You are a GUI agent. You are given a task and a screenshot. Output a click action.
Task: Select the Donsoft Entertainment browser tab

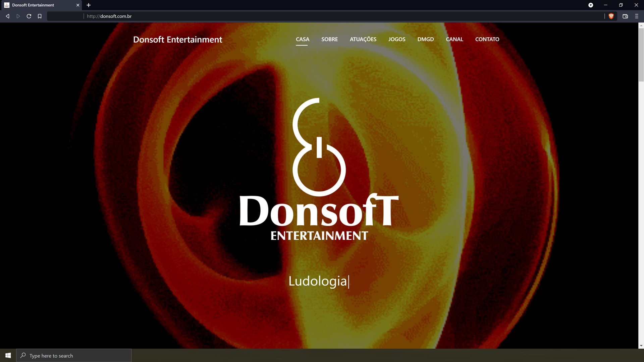(41, 5)
